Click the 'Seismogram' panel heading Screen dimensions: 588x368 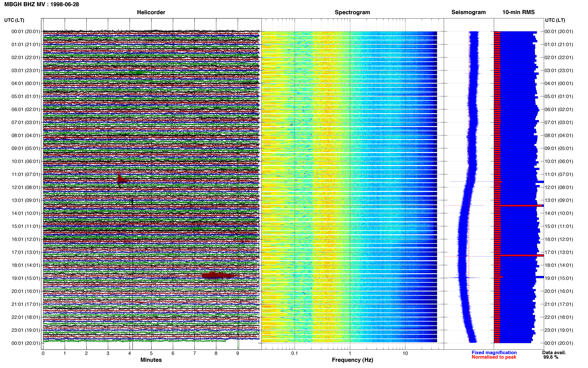[x=468, y=12]
